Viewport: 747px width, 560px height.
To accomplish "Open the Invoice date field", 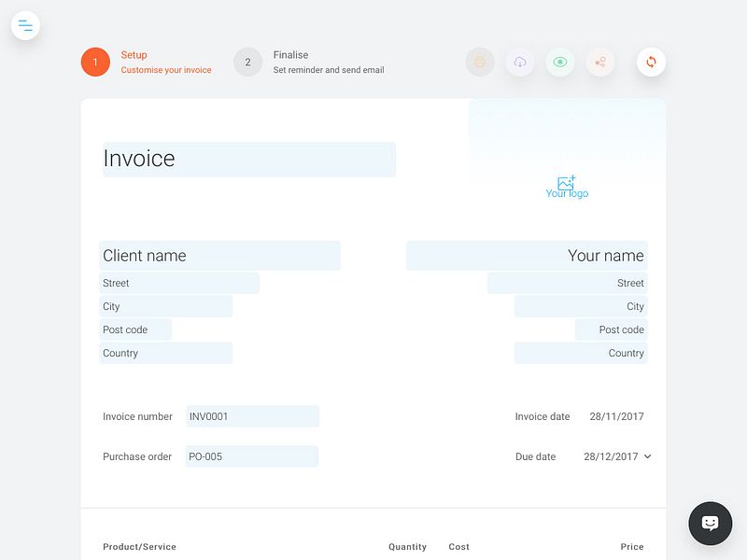I will tap(616, 416).
